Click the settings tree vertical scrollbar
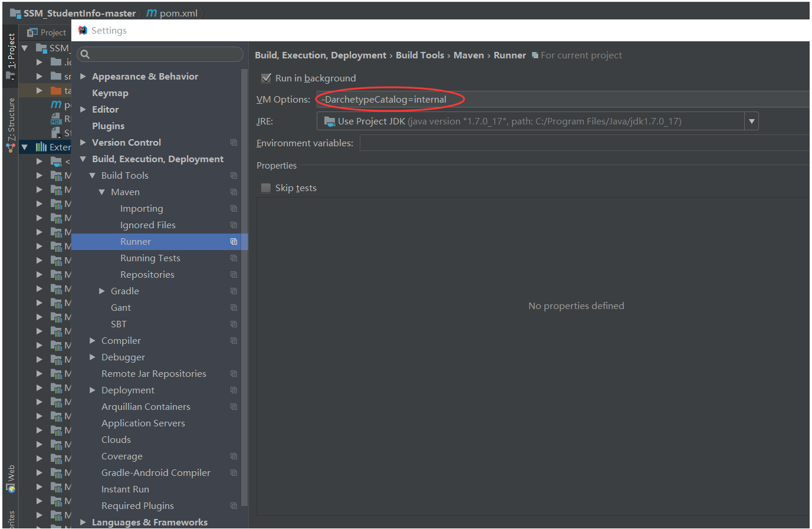The image size is (812, 529). click(245, 287)
